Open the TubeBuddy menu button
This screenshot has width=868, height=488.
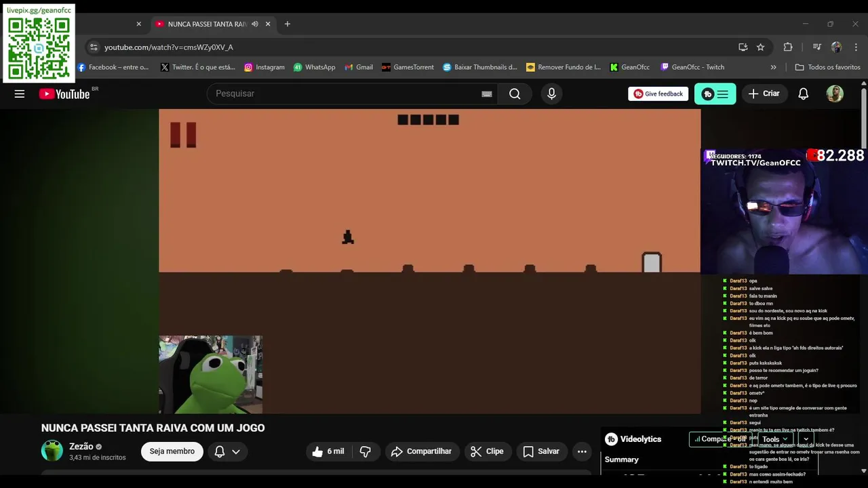click(715, 94)
